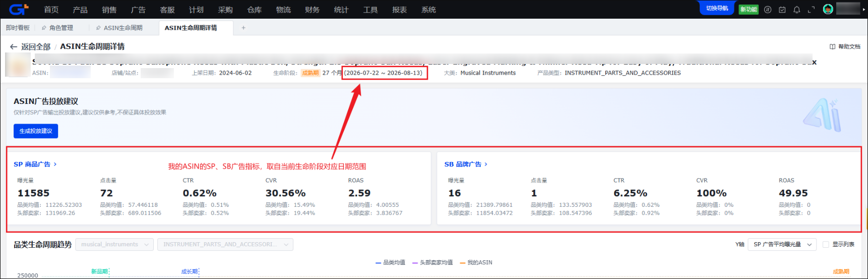Open INSTRUMENT_PARTS_AND_ACCESSORI dropdown
The width and height of the screenshot is (868, 279).
coord(225,244)
